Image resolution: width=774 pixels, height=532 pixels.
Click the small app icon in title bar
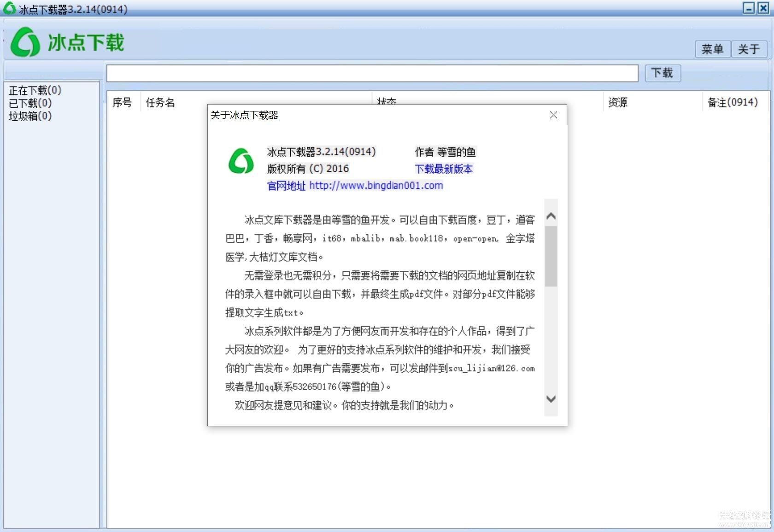9,8
